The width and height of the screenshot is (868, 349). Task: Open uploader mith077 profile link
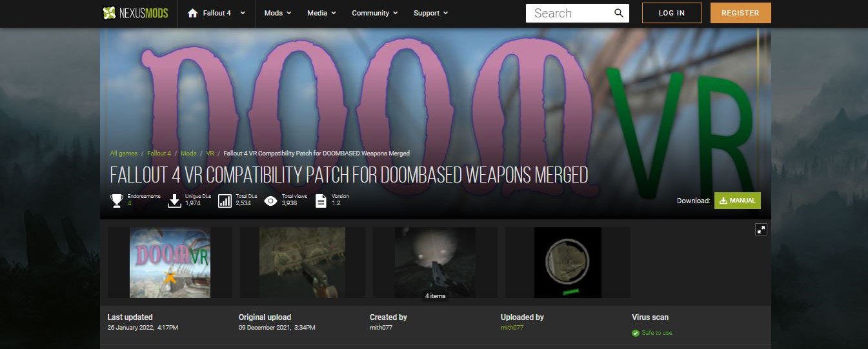tap(512, 328)
